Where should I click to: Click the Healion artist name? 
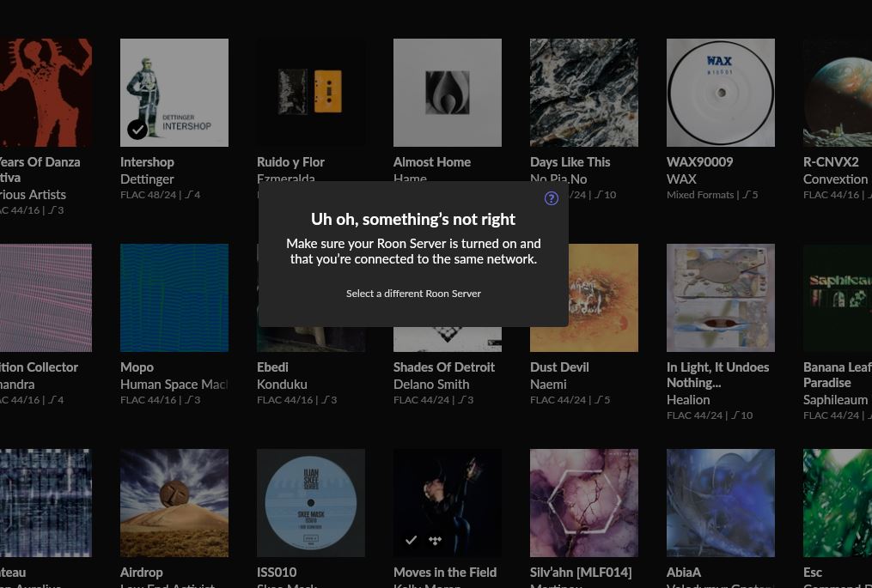(x=688, y=400)
